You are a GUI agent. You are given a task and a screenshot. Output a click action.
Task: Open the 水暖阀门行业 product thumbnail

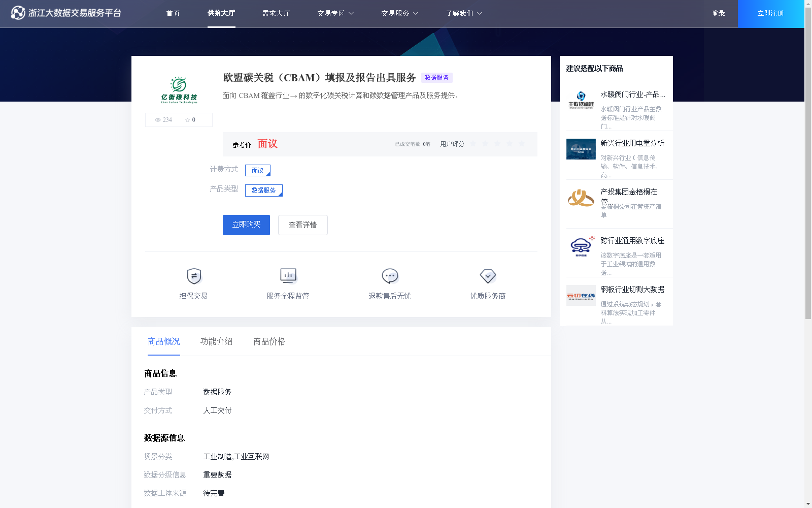pos(581,100)
